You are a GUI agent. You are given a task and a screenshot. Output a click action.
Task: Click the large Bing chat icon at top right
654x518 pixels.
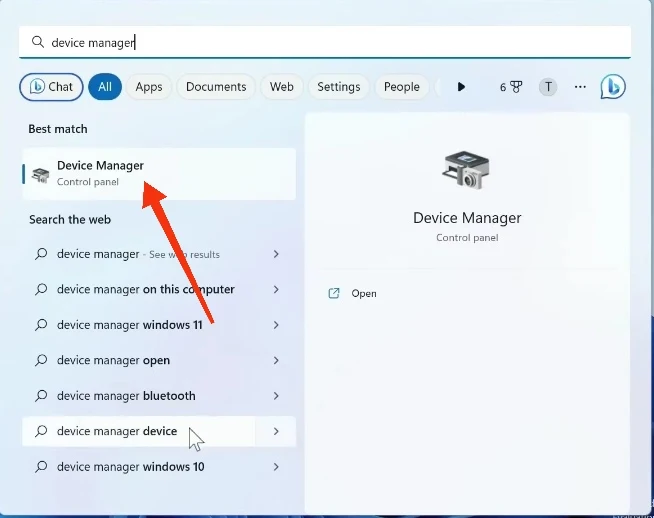tap(613, 87)
